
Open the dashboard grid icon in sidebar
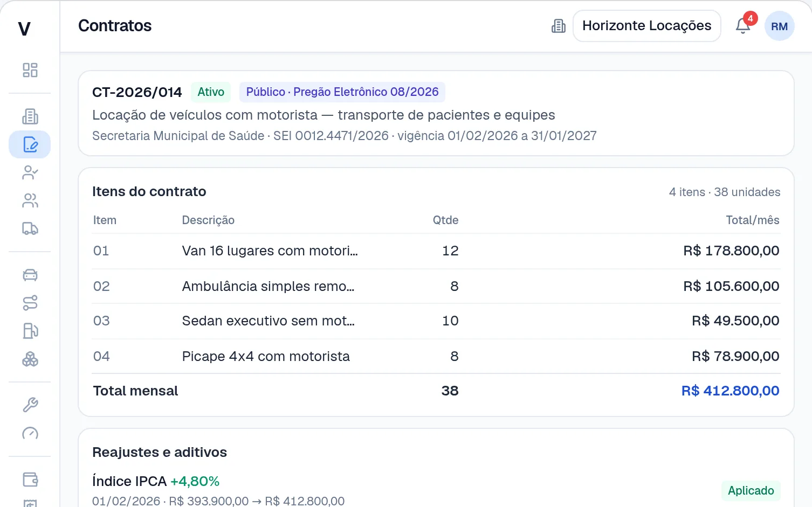click(x=30, y=70)
